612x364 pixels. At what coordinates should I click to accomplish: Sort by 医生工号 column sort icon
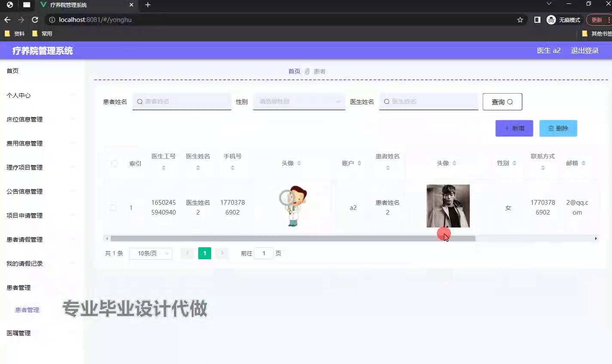[x=163, y=168]
